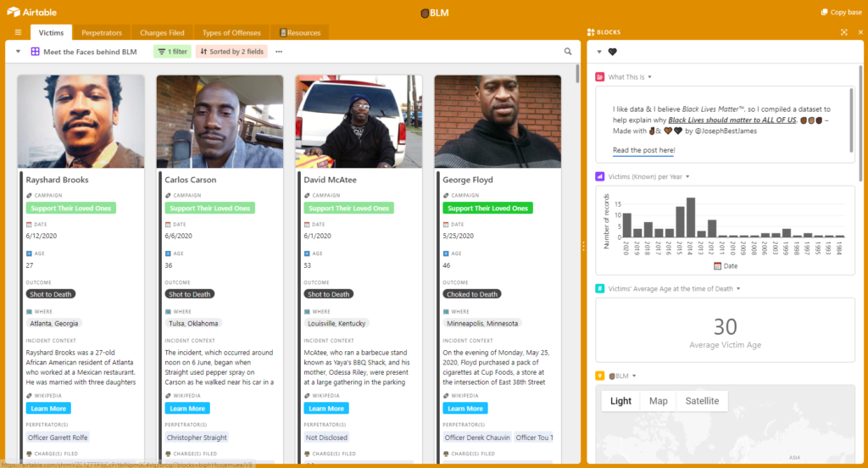This screenshot has height=468, width=868.
Task: Click Learn More on George Floyd card
Action: point(465,409)
